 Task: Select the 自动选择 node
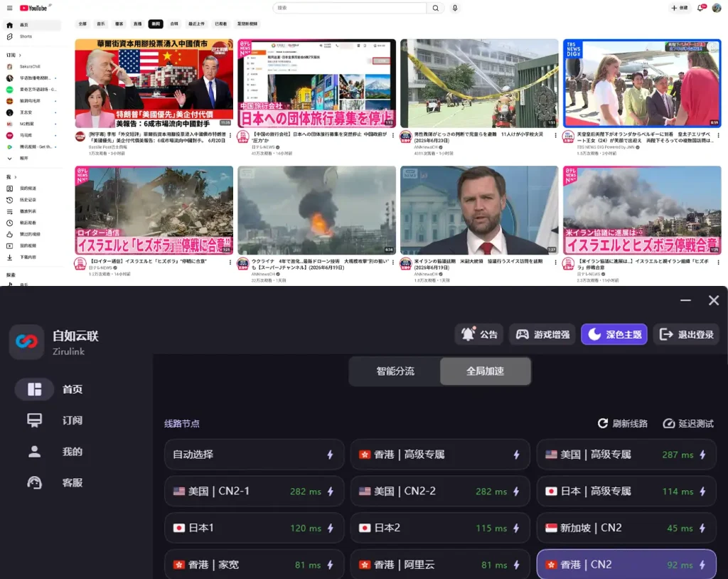pos(254,455)
